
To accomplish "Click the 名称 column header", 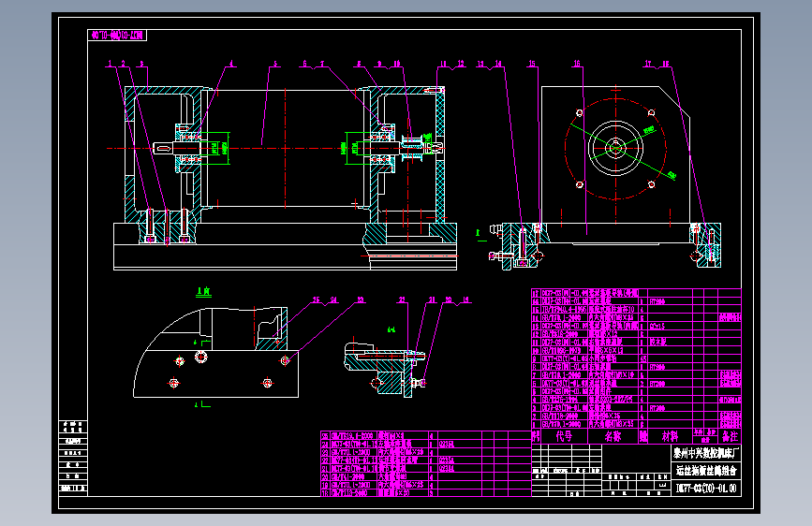I will 613,436.
